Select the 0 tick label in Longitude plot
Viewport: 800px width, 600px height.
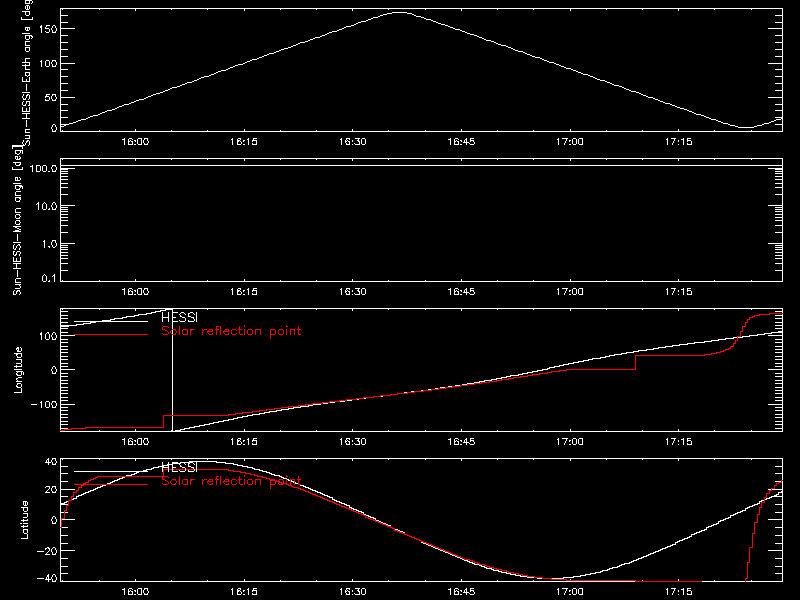(54, 370)
